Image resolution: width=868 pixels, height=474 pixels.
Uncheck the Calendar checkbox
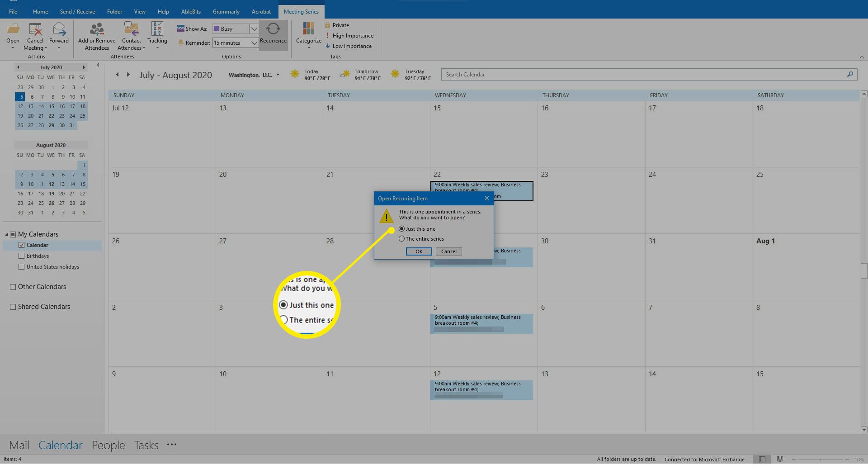pos(21,245)
